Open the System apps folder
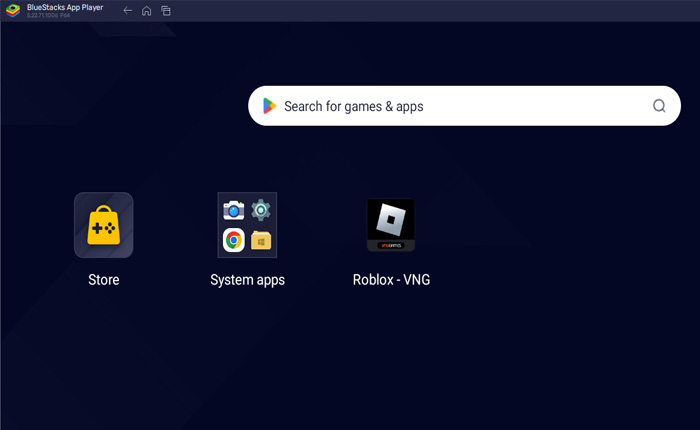Image resolution: width=700 pixels, height=430 pixels. coord(247,225)
